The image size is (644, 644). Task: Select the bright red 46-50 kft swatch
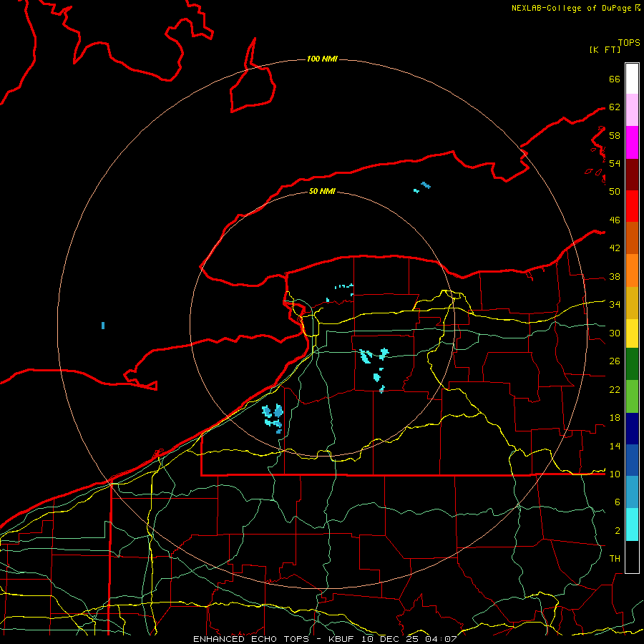tap(632, 206)
